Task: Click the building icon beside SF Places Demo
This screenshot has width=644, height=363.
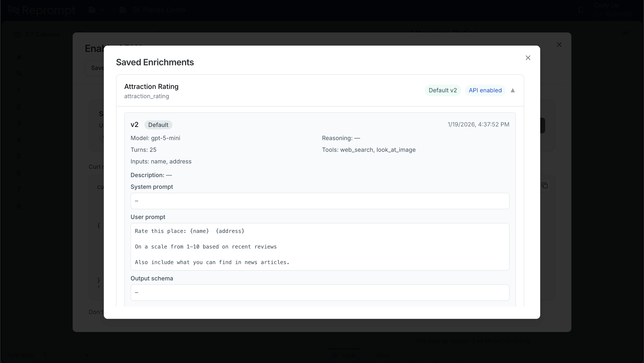Action: (x=123, y=10)
